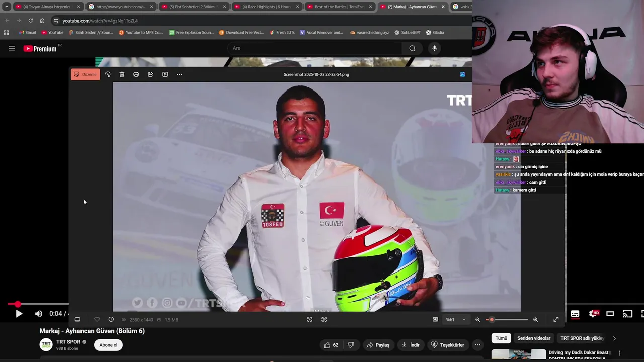Image resolution: width=644 pixels, height=362 pixels.
Task: Click the Teşekkürler thanks button
Action: 448,345
